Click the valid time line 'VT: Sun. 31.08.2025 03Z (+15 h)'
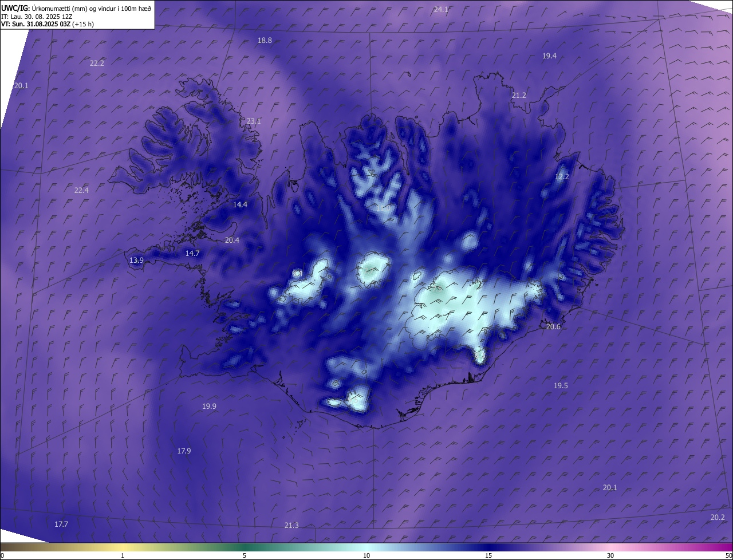Screen dimensions: 733x560 [x=48, y=24]
